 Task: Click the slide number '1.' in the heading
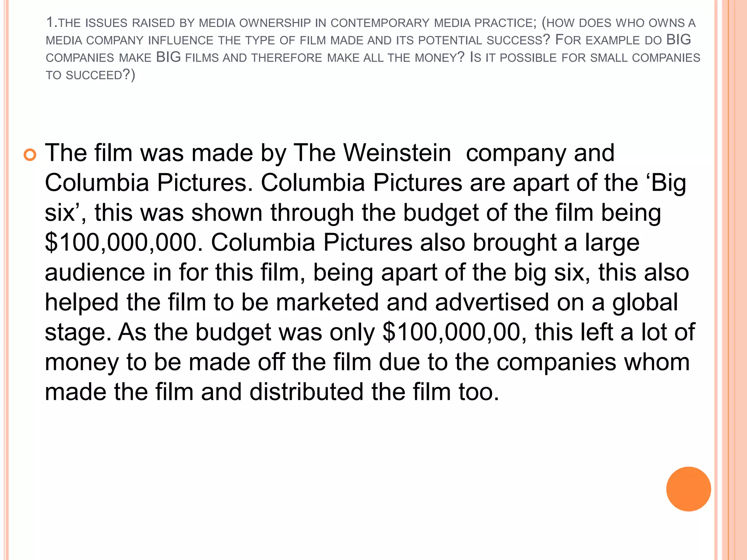(52, 23)
